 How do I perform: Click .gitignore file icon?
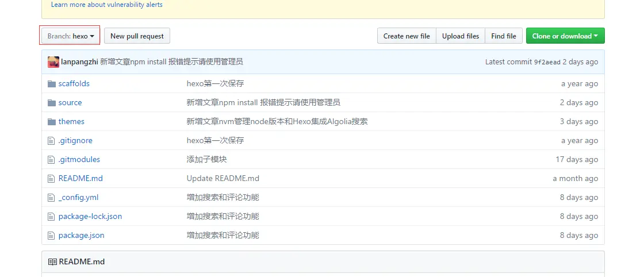click(x=51, y=141)
